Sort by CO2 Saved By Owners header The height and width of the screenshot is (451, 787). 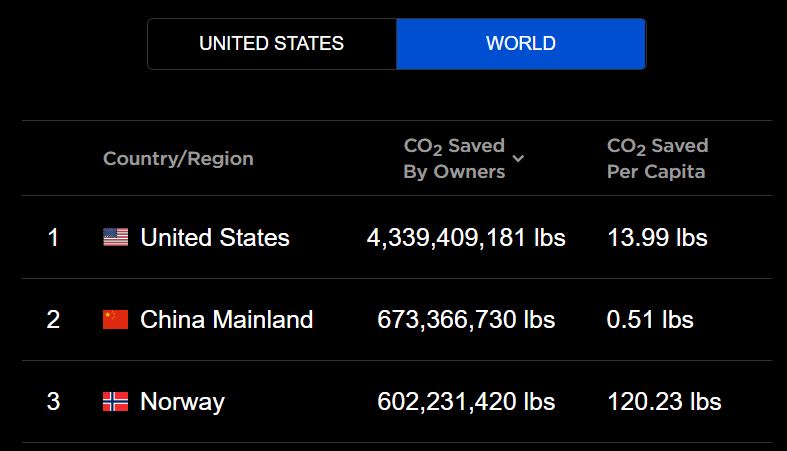454,159
